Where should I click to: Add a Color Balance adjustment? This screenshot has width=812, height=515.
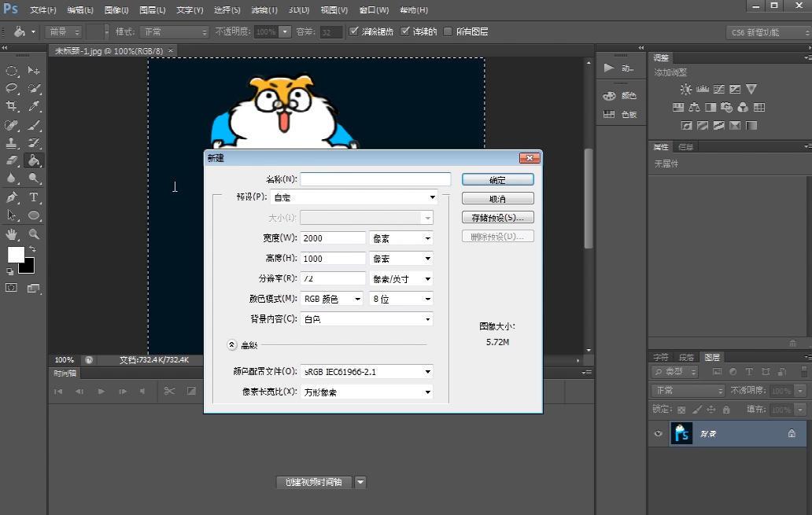click(694, 107)
